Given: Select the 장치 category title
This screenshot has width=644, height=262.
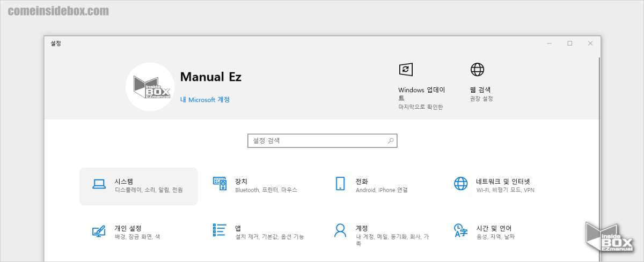Looking at the screenshot, I should point(241,181).
